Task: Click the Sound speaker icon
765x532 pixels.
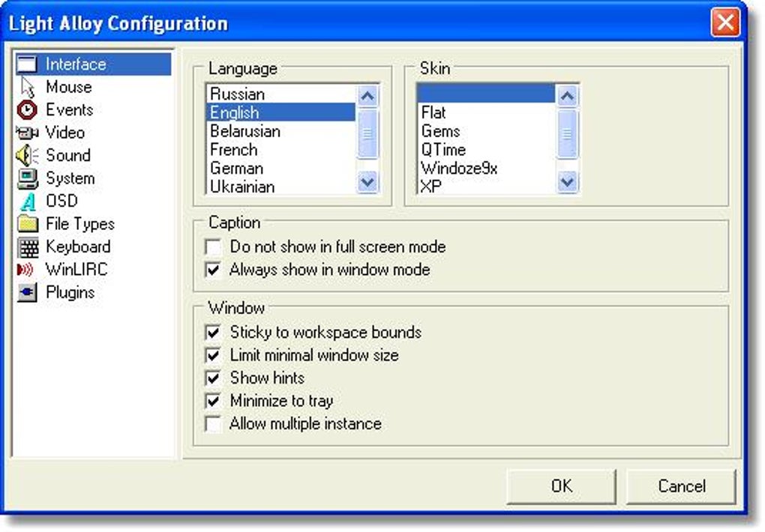Action: click(28, 156)
